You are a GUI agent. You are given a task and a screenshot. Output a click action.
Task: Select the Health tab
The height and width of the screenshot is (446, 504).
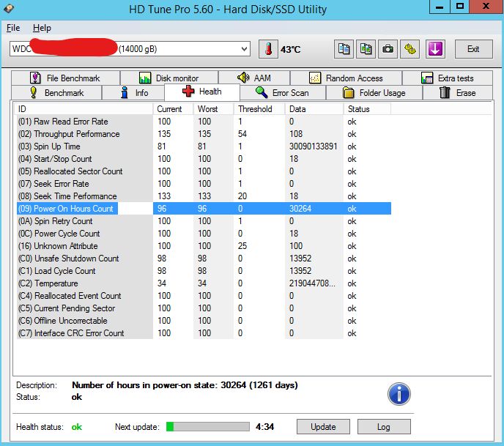(x=202, y=92)
